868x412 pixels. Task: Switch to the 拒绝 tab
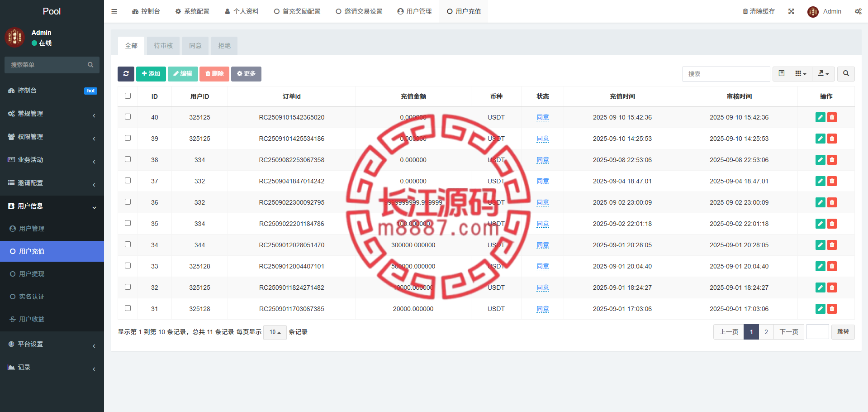tap(224, 46)
